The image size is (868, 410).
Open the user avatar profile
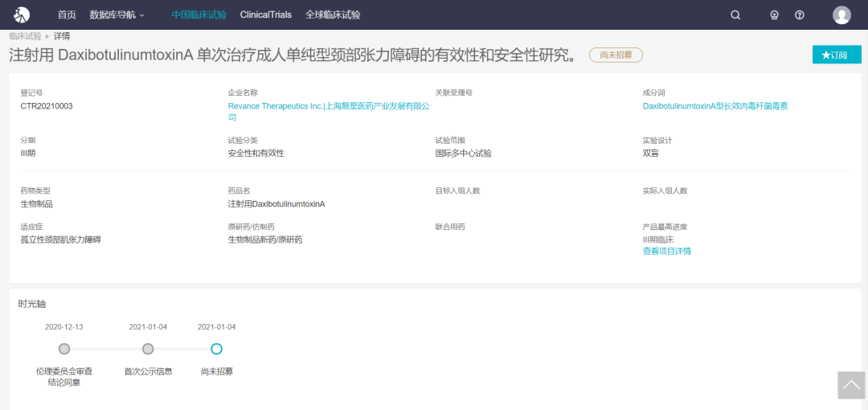coord(841,15)
